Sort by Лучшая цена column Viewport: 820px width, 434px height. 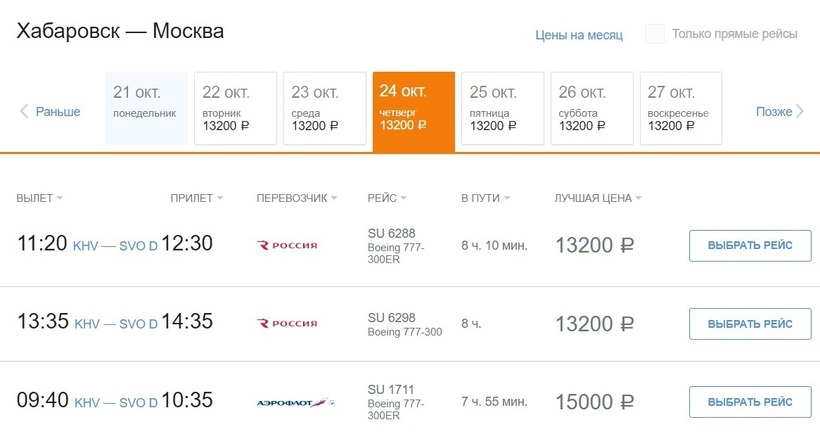point(597,198)
